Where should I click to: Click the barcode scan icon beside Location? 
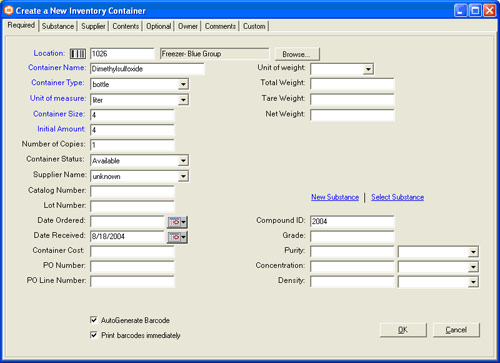coord(78,54)
